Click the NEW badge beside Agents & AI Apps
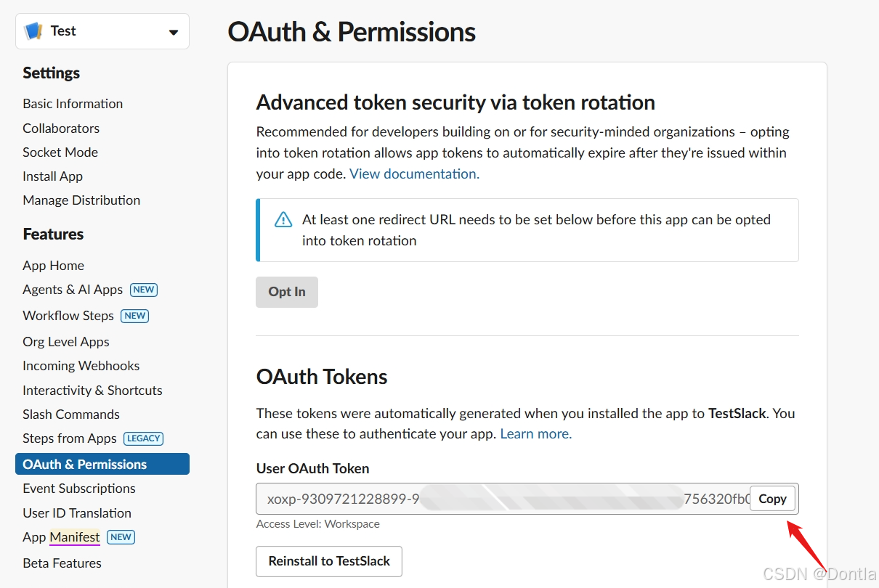The width and height of the screenshot is (879, 588). (x=144, y=290)
